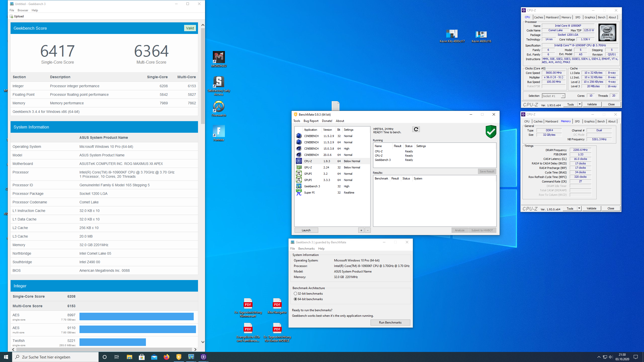Click Close button in Memory CPU-Z window
The height and width of the screenshot is (362, 644).
coord(611,208)
